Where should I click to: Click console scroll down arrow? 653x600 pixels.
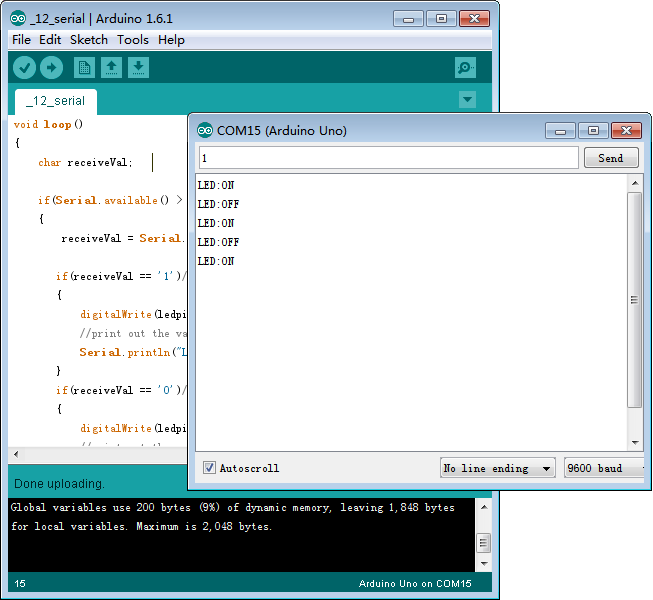tap(484, 564)
